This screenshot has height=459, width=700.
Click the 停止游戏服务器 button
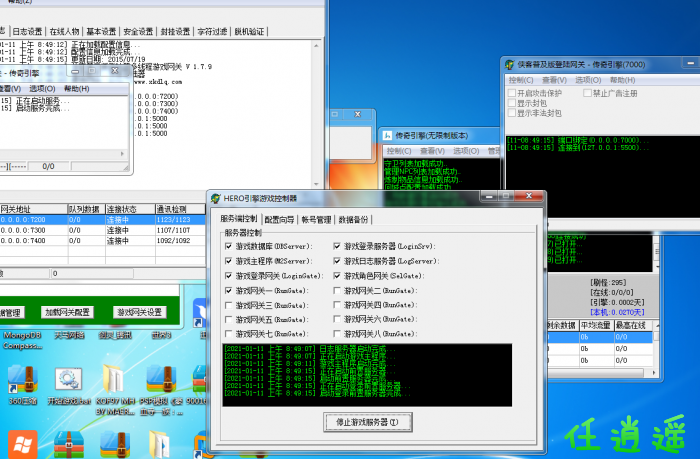(x=367, y=422)
